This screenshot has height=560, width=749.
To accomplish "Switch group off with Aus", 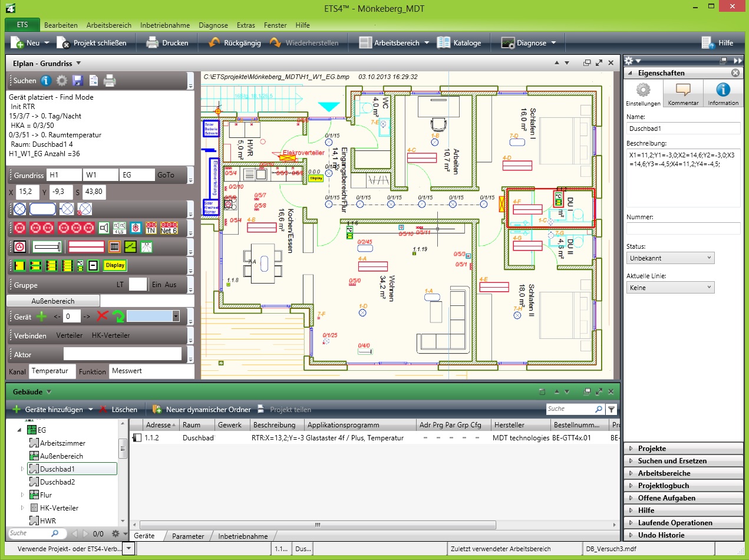I will (170, 285).
